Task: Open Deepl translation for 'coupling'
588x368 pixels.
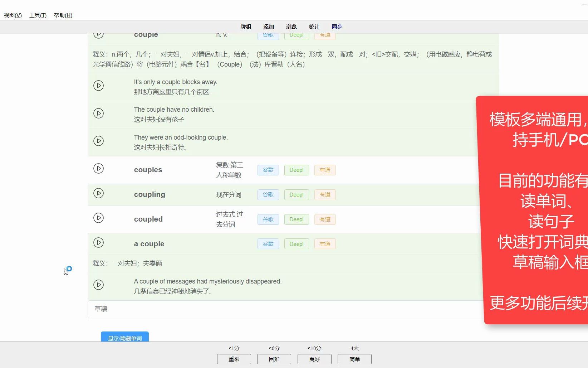Action: (x=297, y=195)
